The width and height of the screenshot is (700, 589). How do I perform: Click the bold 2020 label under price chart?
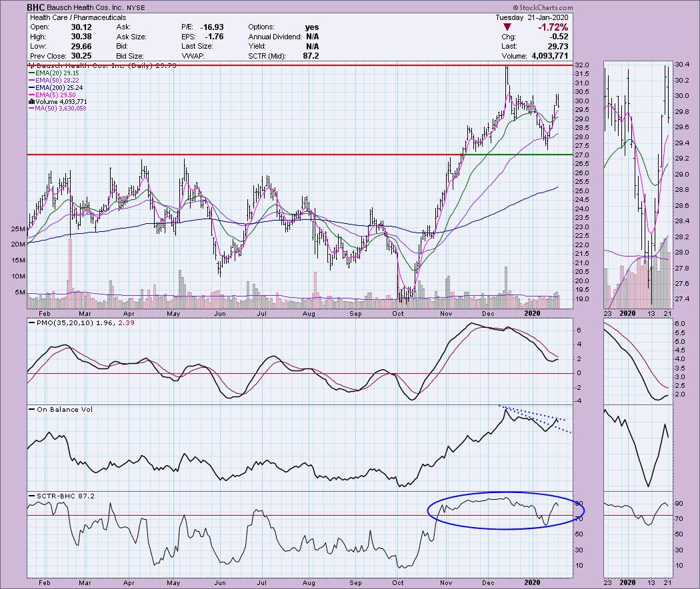click(532, 314)
